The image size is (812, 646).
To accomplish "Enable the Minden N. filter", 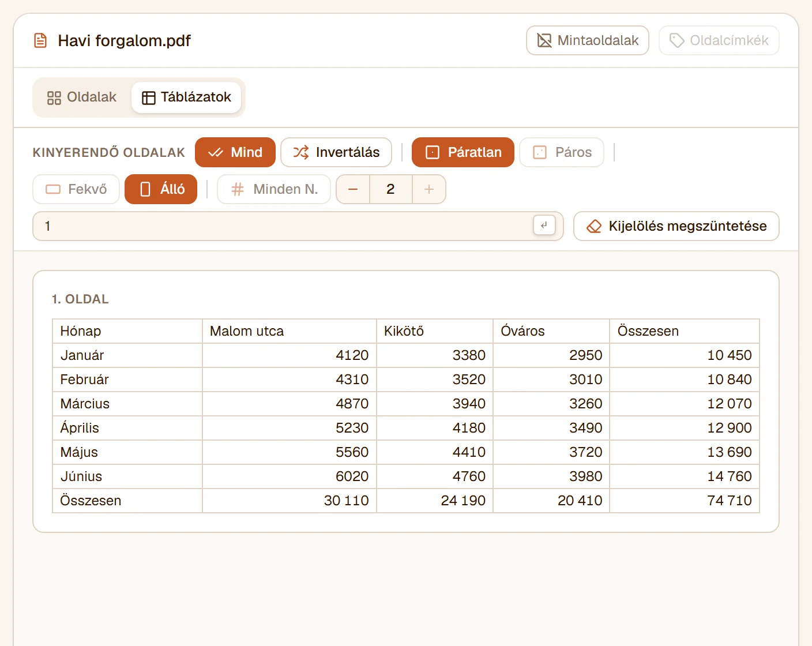I will (x=274, y=189).
